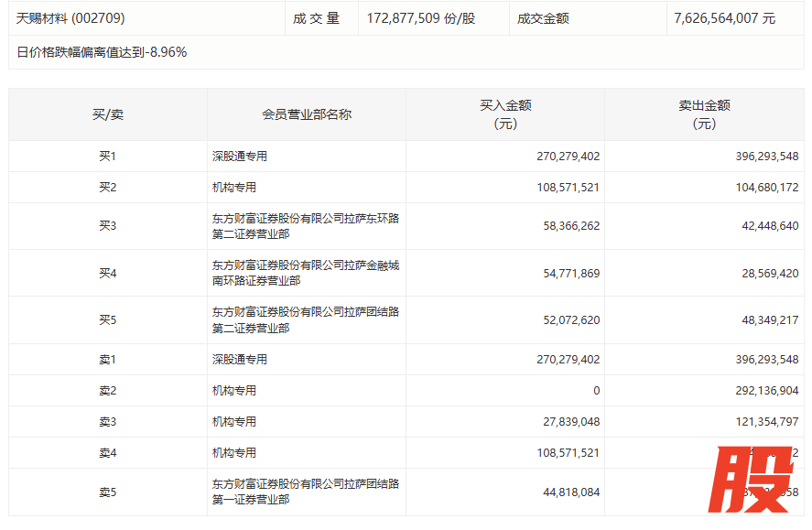Click the 0 buy amount in row 卖2
This screenshot has width=812, height=530.
point(596,391)
